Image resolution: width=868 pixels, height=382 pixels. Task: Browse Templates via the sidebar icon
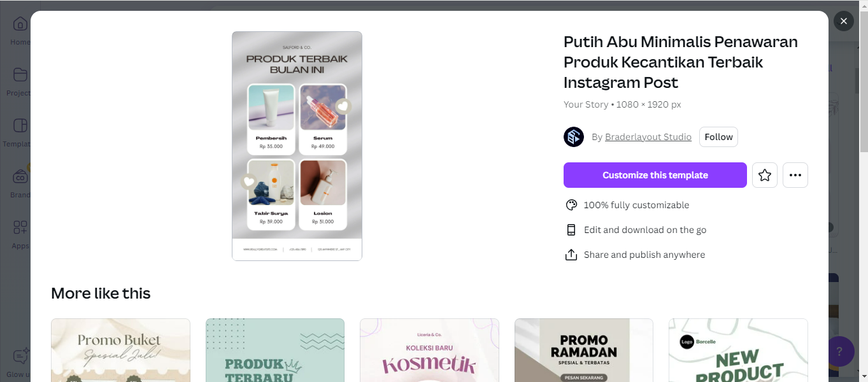(x=20, y=131)
